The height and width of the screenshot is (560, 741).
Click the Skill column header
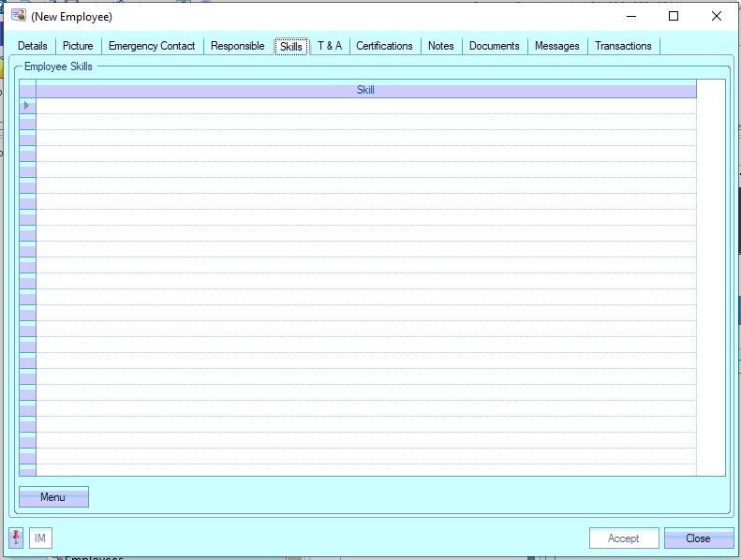(365, 90)
